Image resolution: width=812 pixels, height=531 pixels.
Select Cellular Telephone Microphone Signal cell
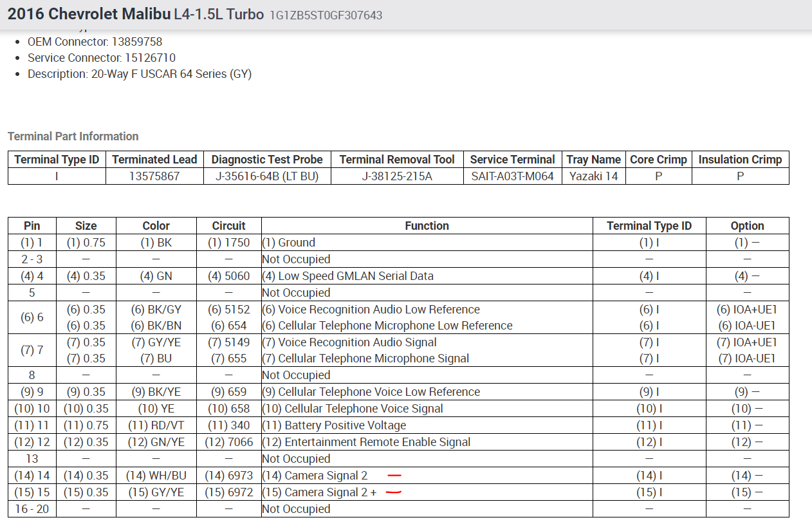point(365,359)
